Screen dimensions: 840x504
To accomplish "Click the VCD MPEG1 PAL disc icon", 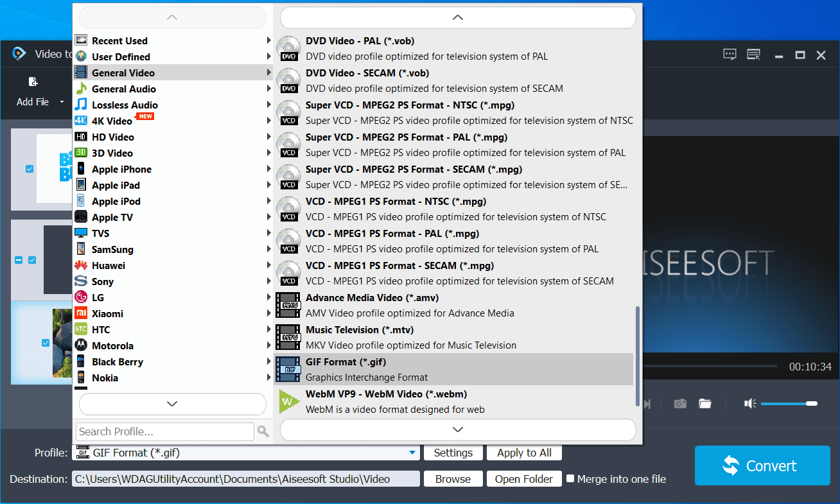I will pyautogui.click(x=289, y=241).
